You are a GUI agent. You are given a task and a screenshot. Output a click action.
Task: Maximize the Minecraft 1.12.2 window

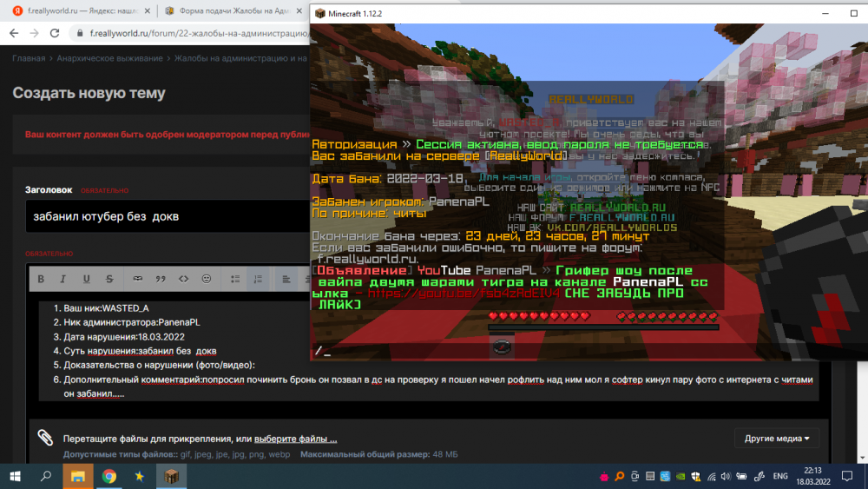point(853,13)
